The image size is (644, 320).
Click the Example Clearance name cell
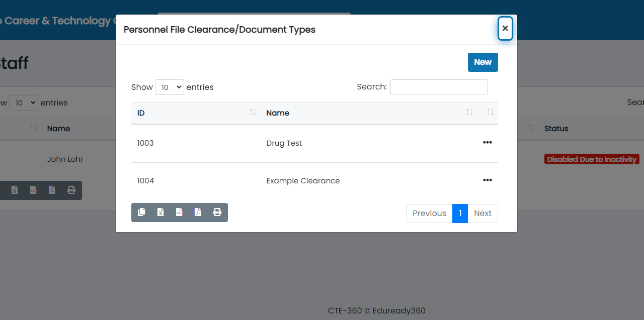303,181
